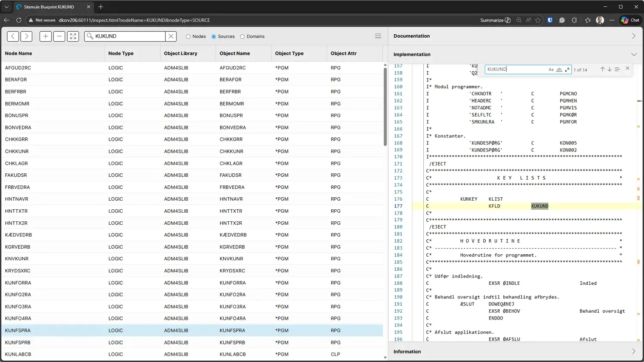
Task: Select the Nodes radio button
Action: (188, 36)
